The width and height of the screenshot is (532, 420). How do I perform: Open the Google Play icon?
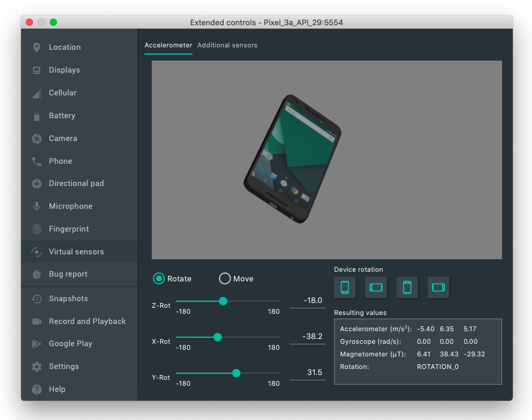[37, 344]
